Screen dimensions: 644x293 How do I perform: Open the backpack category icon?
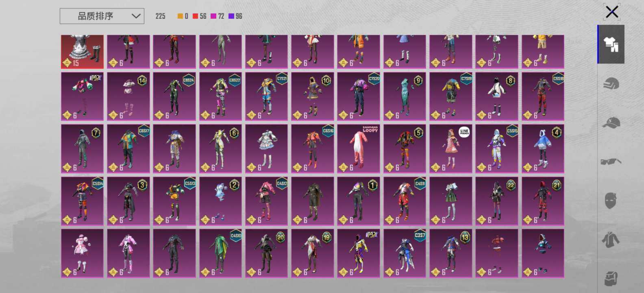point(611,279)
